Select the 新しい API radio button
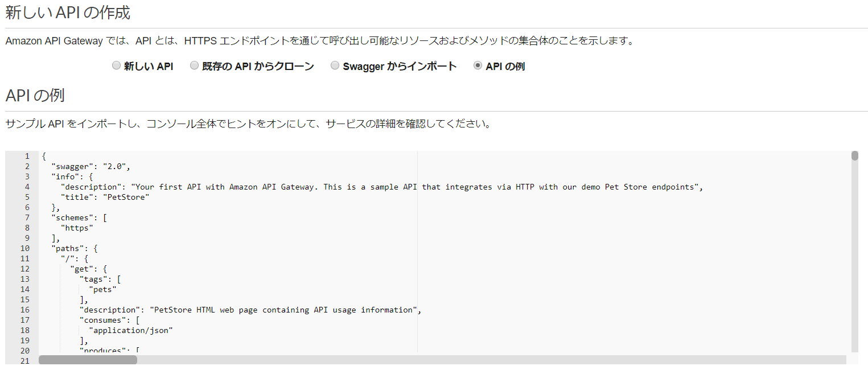Screen dimensions: 868x374 [116, 65]
